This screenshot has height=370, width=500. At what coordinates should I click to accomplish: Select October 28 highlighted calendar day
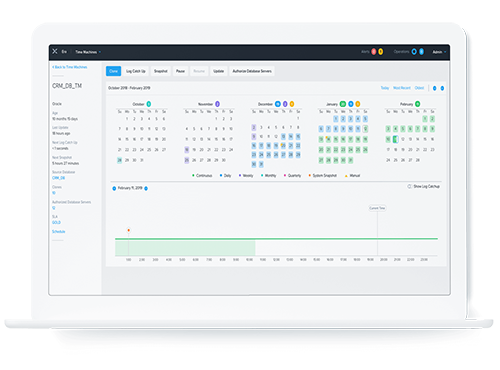tap(119, 160)
